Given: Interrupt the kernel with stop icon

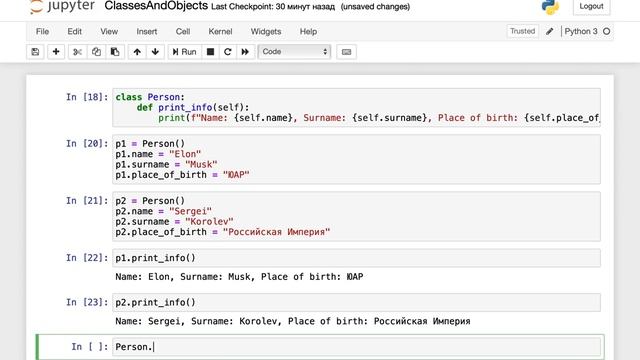Looking at the screenshot, I should pos(211,52).
